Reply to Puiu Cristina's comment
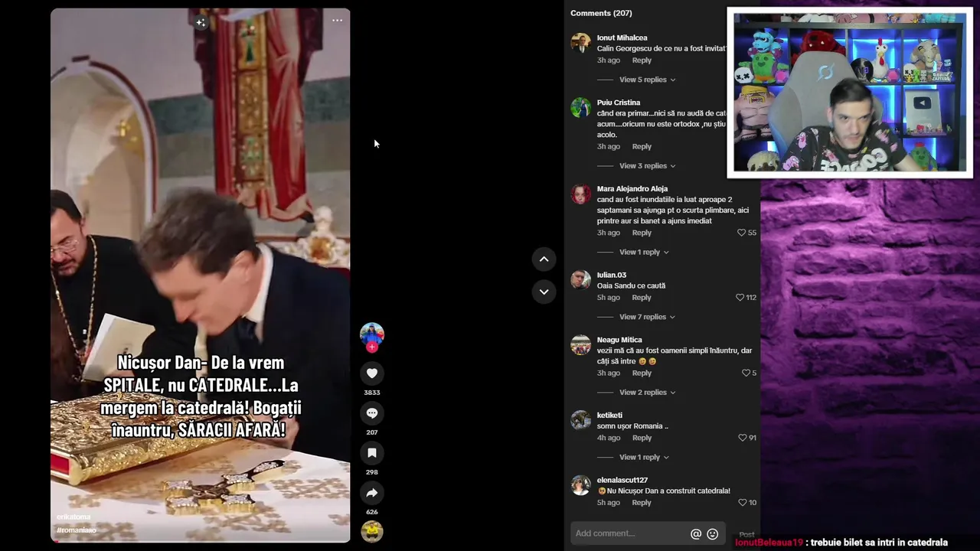The height and width of the screenshot is (551, 980). click(642, 147)
